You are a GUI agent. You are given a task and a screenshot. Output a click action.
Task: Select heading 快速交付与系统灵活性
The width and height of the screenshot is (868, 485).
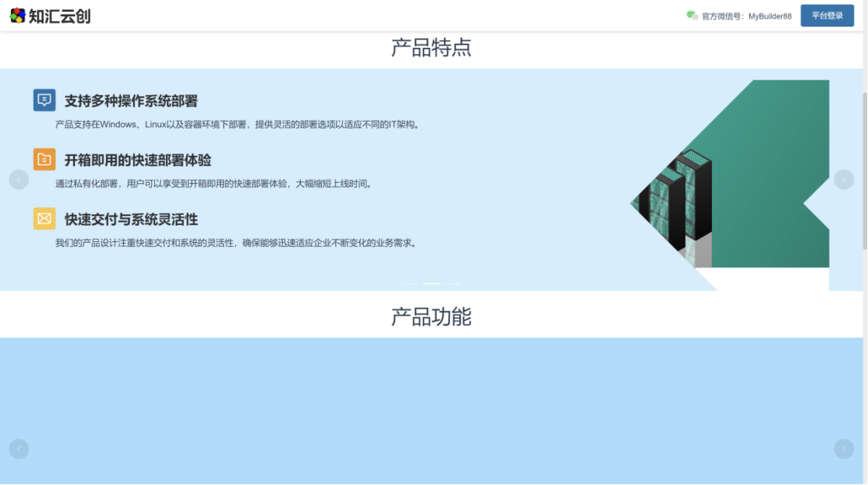[131, 220]
